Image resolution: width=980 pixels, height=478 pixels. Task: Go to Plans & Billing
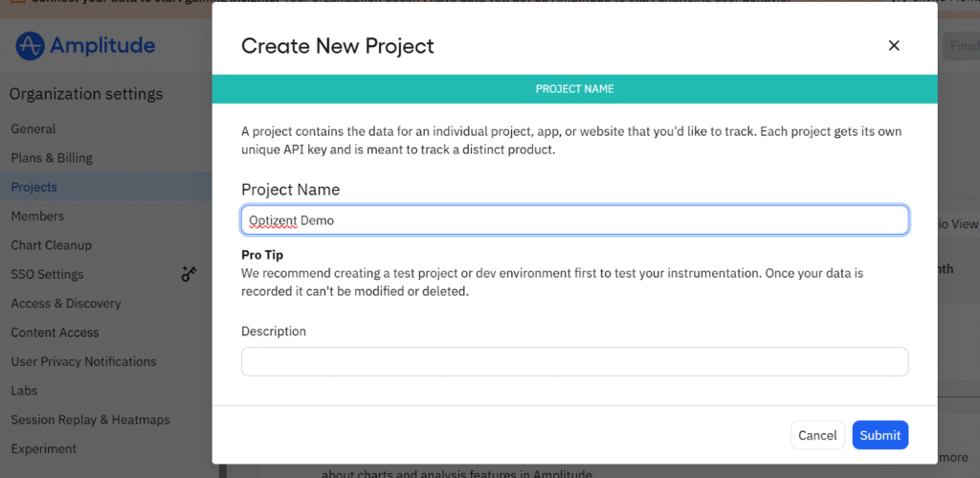(52, 158)
